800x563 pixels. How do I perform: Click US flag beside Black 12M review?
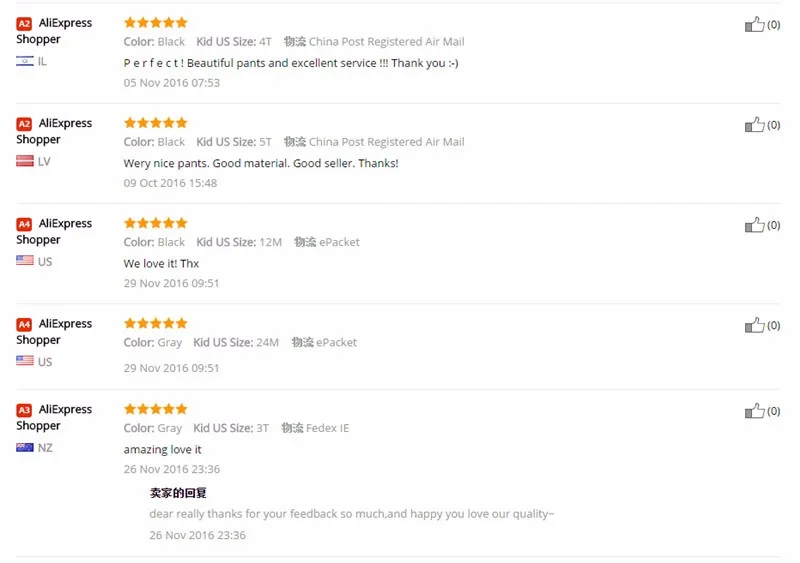(x=24, y=261)
